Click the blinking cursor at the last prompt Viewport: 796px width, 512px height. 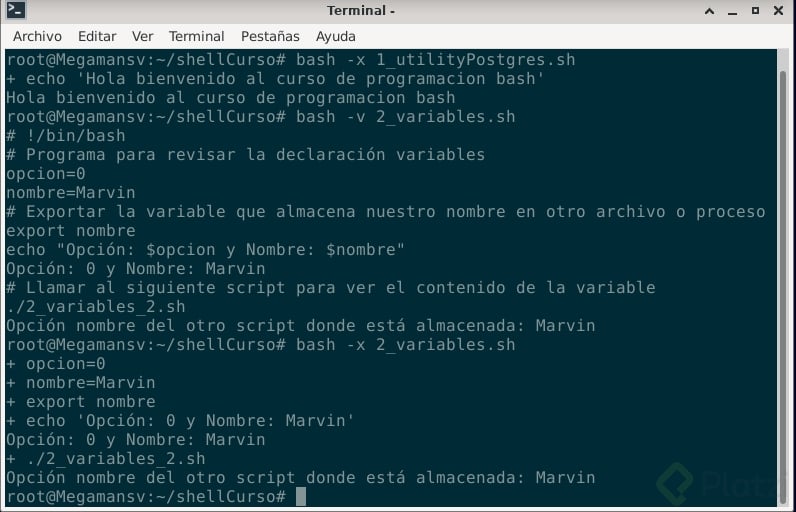pos(301,497)
